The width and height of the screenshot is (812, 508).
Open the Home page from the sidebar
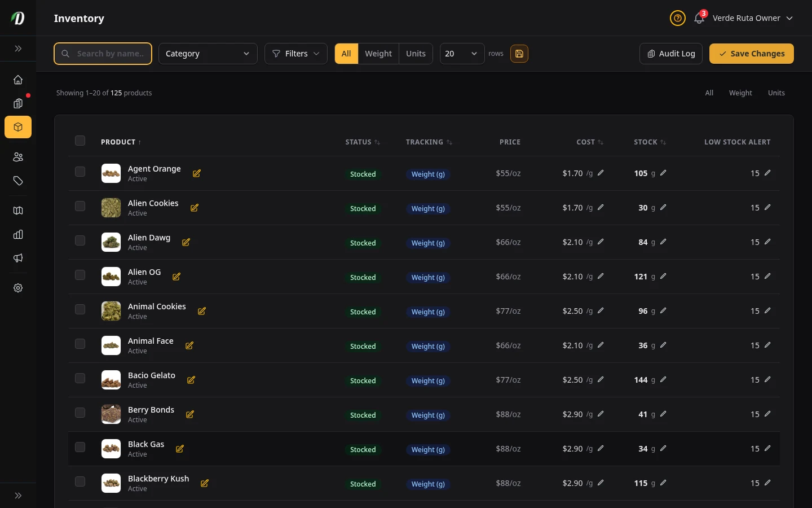tap(18, 80)
